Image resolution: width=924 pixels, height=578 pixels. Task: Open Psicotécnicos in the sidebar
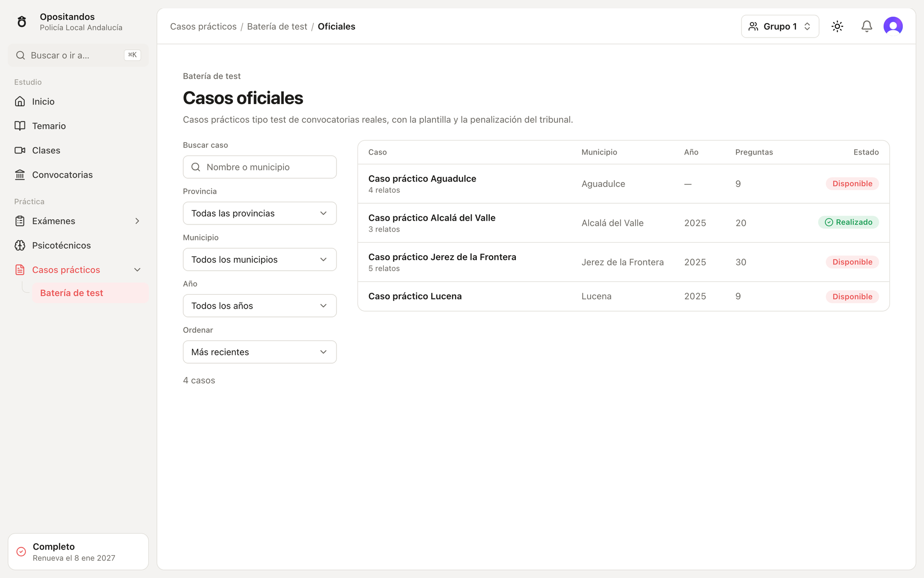click(x=78, y=246)
